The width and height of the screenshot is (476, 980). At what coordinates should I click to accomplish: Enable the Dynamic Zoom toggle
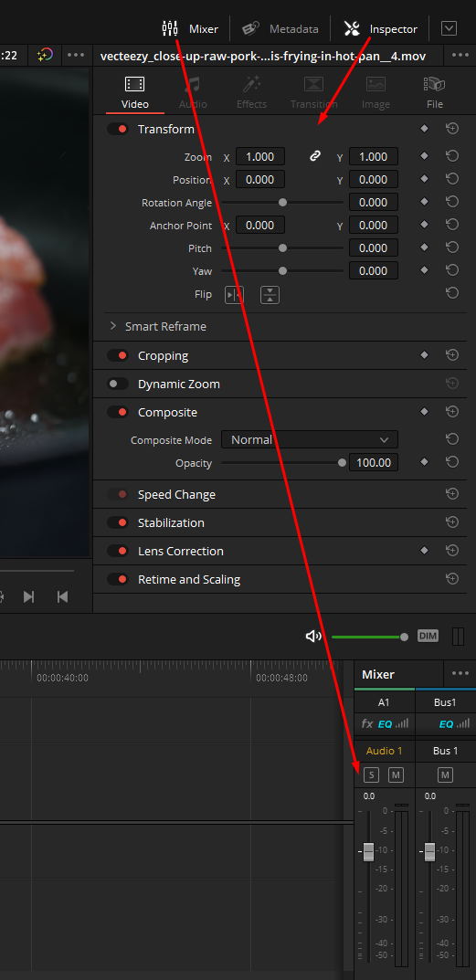coord(118,384)
